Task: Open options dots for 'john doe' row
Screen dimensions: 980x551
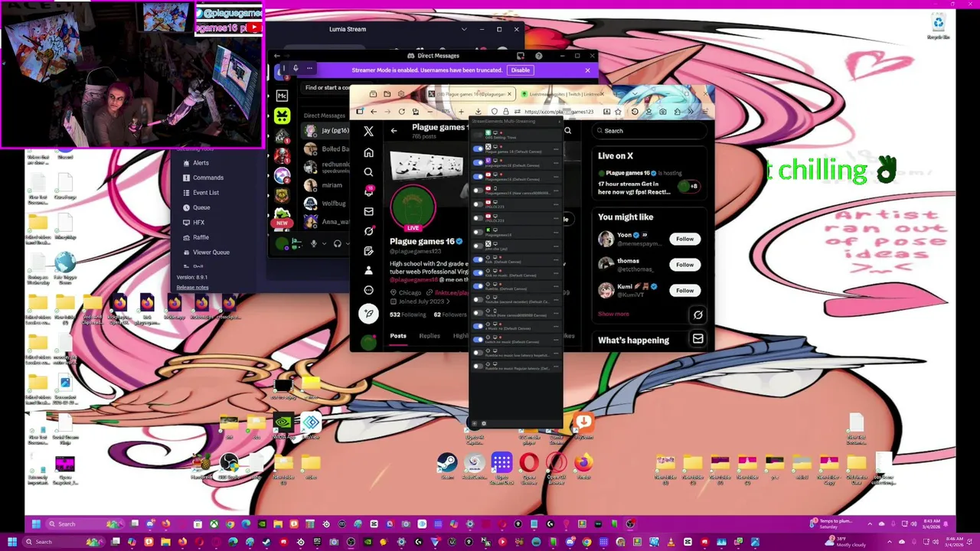Action: [556, 246]
